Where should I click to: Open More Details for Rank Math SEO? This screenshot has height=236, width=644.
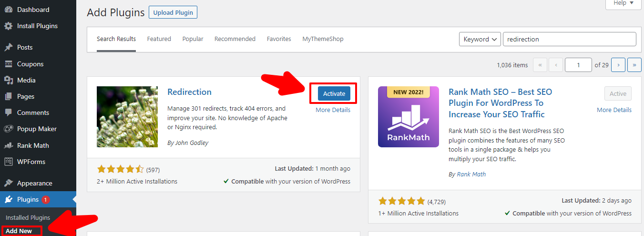[x=614, y=110]
